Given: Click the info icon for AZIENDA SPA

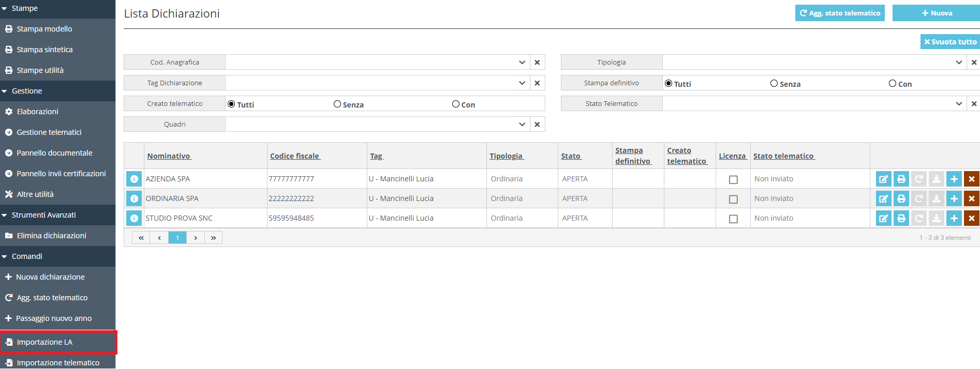Looking at the screenshot, I should [134, 179].
